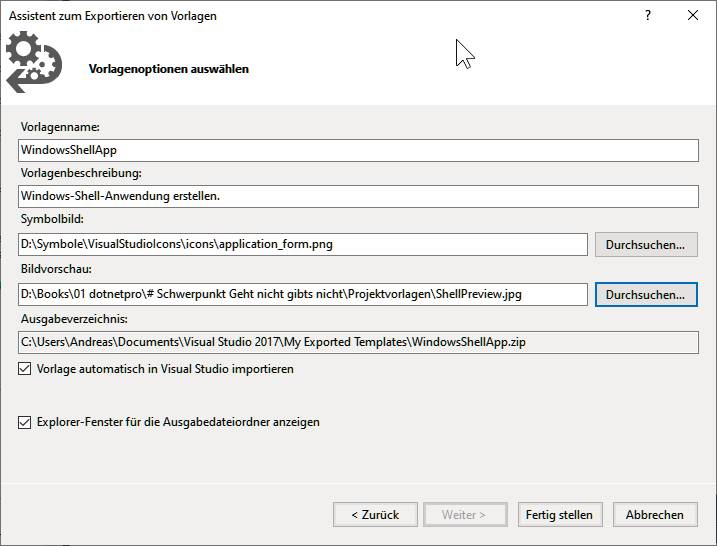This screenshot has width=717, height=546.
Task: Go back with the Zurück button
Action: 375,514
